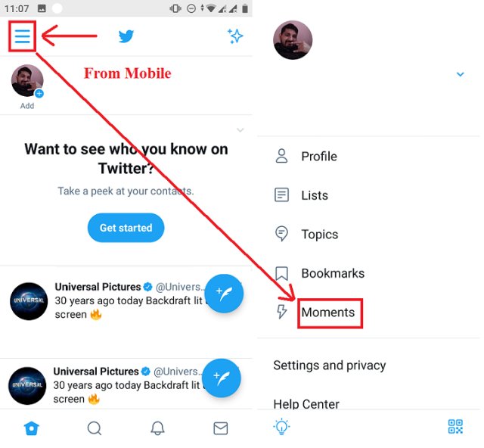This screenshot has height=448, width=484.
Task: Tap the compose tweet floating button
Action: [x=224, y=294]
